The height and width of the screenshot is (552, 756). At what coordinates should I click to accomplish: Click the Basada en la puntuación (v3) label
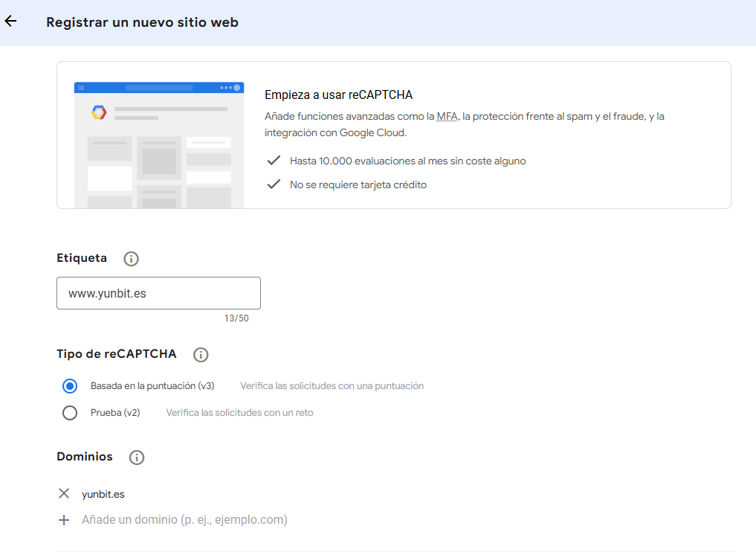click(x=152, y=386)
